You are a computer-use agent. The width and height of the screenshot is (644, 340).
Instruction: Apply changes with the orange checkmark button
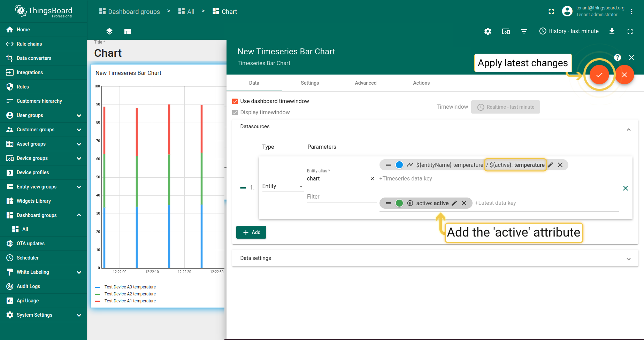599,75
